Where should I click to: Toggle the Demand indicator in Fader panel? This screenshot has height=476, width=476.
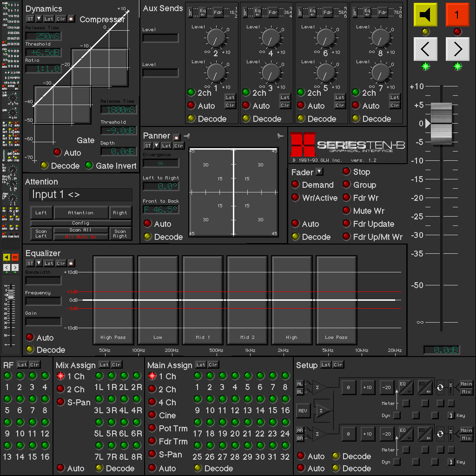tap(295, 185)
